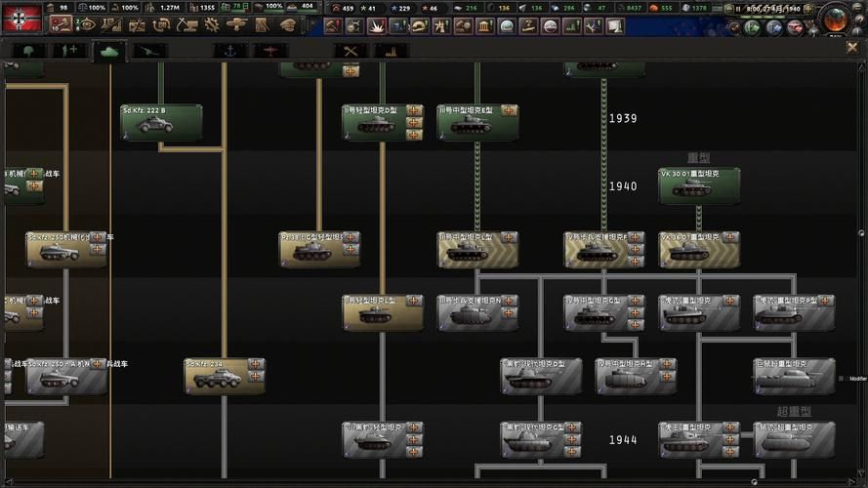This screenshot has width=868, height=488.
Task: Open the officer corps cap icon
Action: [x=287, y=25]
